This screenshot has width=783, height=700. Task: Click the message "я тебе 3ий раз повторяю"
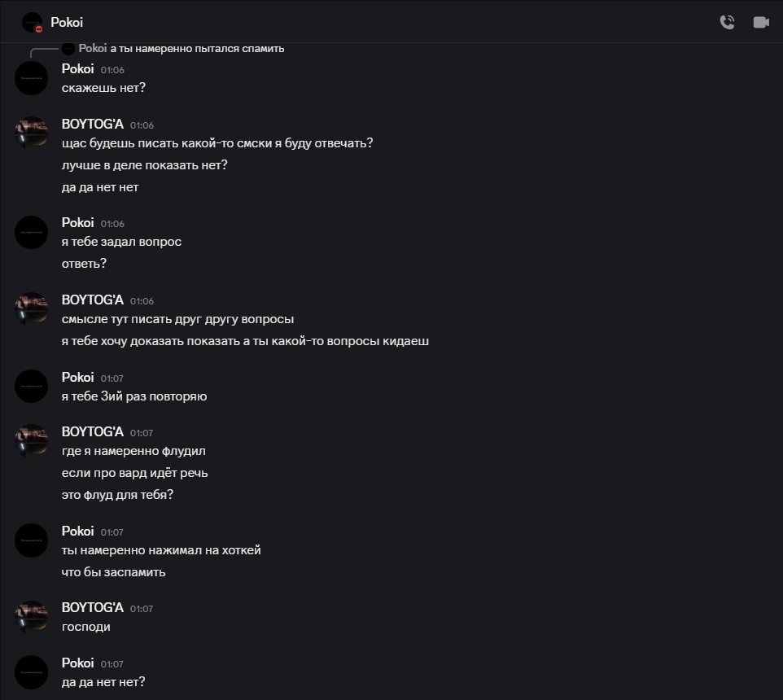(133, 396)
